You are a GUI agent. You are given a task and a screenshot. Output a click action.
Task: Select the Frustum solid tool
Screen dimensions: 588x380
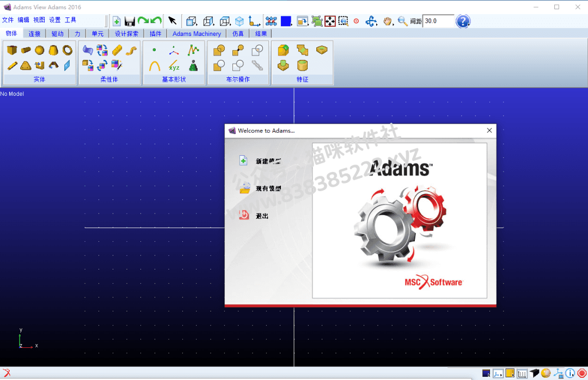click(53, 50)
